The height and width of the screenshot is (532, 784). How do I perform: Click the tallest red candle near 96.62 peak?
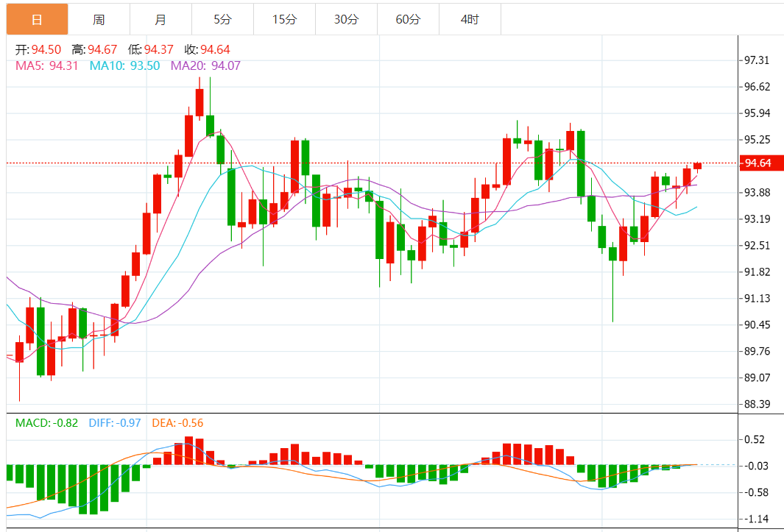[199, 102]
